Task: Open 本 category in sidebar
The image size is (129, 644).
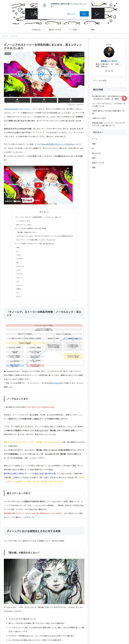Action: (x=93, y=149)
